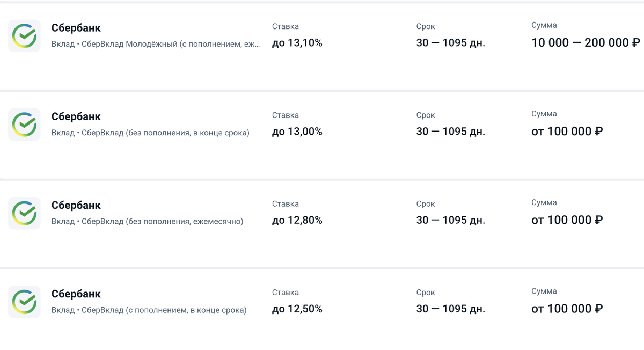Click the rate value до 12,80%
Viewport: 644px width, 350px height.
click(297, 220)
